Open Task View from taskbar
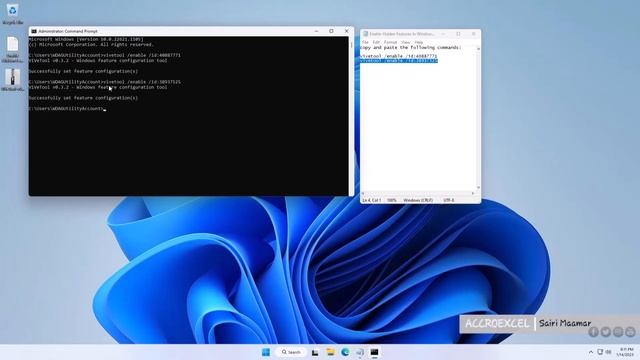This screenshot has width=640, height=360. 315,352
